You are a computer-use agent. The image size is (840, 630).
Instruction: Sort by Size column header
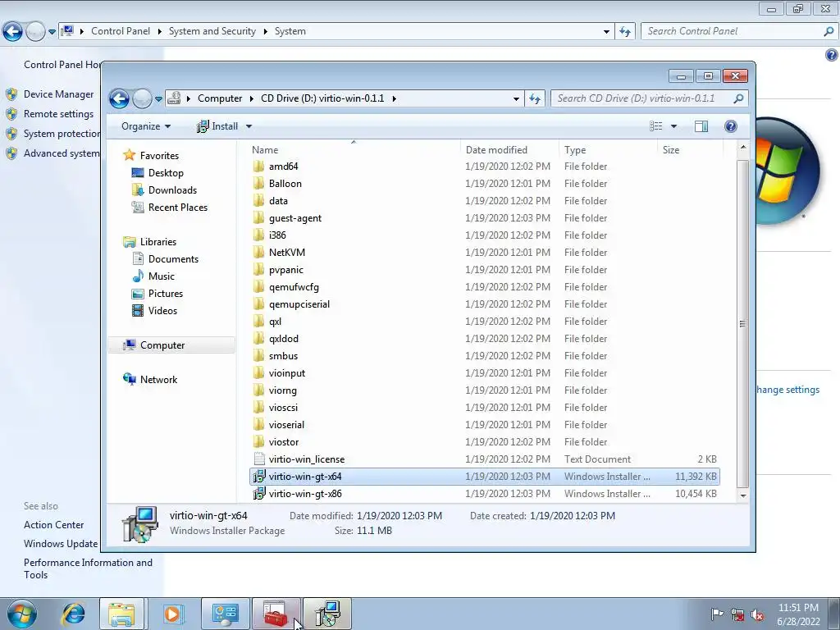tap(690, 150)
